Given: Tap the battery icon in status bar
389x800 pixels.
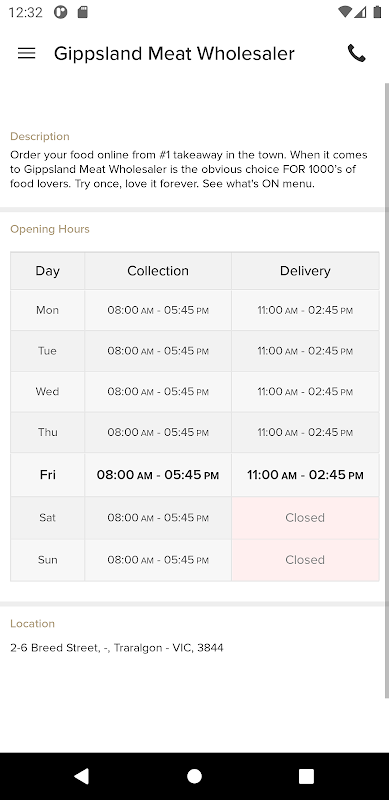Looking at the screenshot, I should pyautogui.click(x=377, y=12).
